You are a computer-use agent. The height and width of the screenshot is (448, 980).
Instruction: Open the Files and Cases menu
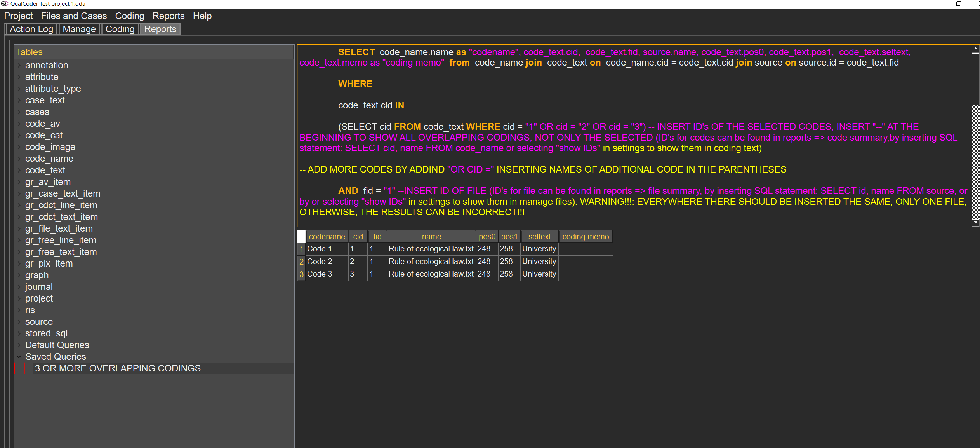74,16
